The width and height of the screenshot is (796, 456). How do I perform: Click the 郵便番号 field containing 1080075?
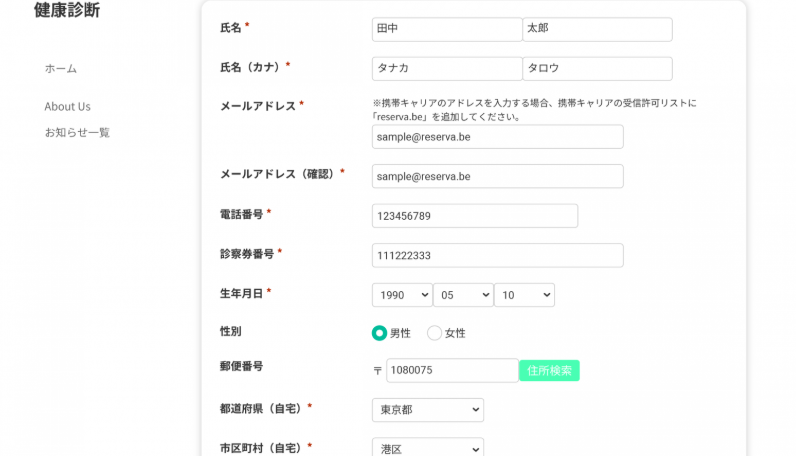451,371
